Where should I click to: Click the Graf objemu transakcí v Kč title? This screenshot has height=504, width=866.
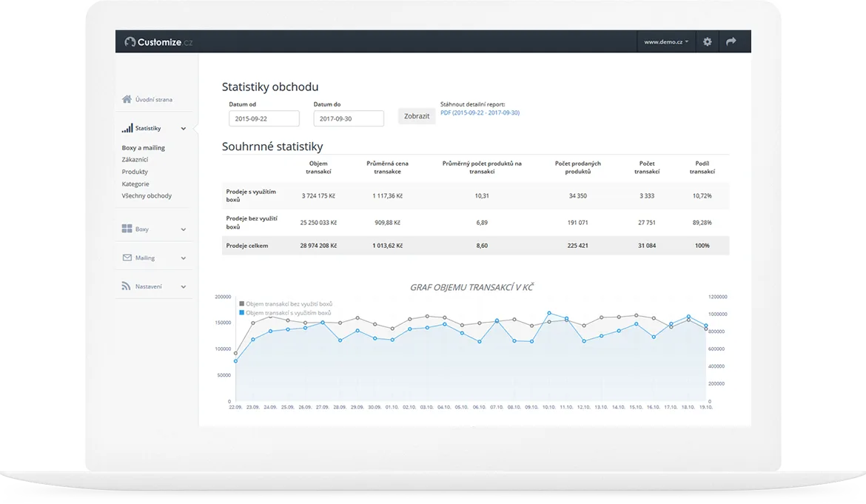point(471,287)
